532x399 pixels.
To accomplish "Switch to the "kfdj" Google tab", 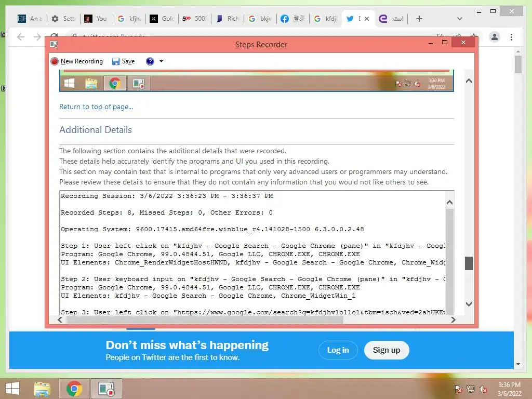I will point(325,19).
